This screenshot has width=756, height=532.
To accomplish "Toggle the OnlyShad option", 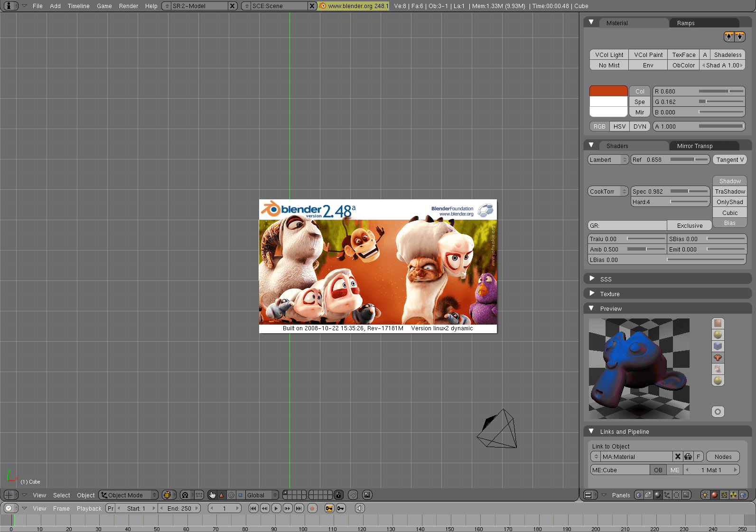I will [730, 202].
